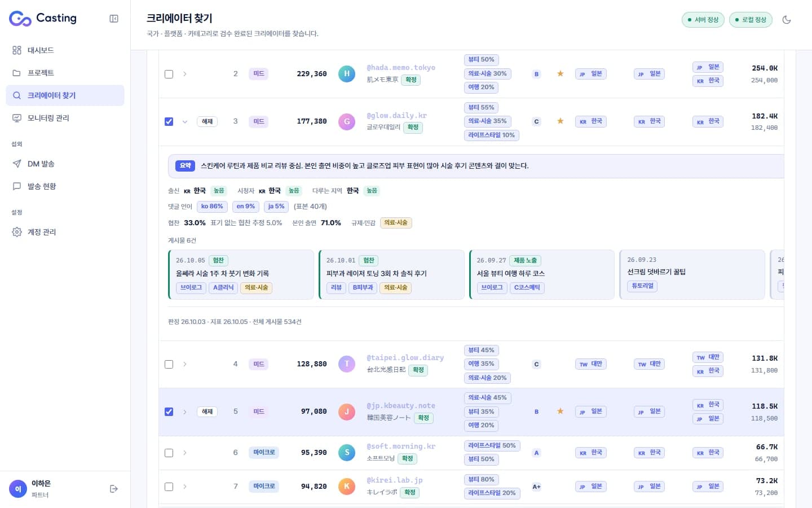Check the box for row 7 kirei.lab.jp
This screenshot has height=508, width=812.
(169, 487)
